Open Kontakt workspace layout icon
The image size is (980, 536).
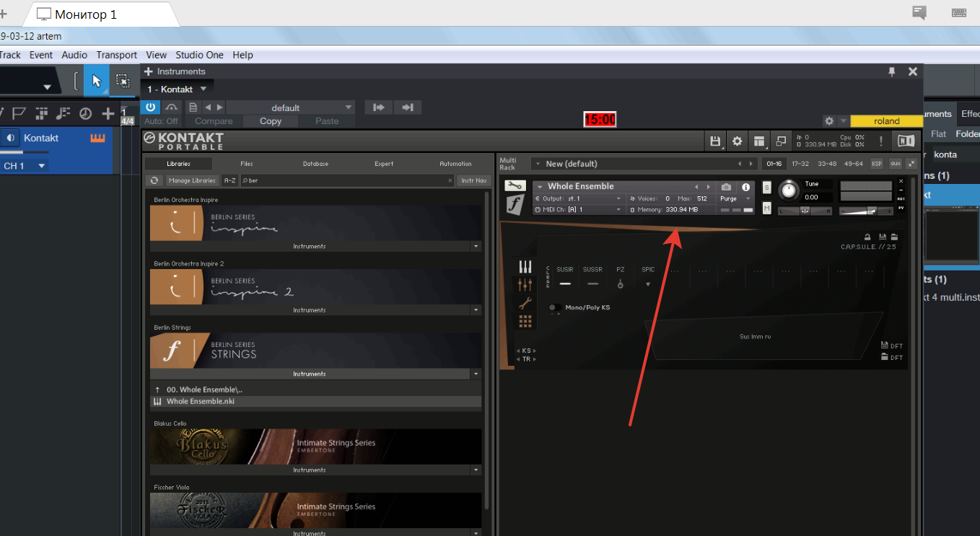(759, 141)
